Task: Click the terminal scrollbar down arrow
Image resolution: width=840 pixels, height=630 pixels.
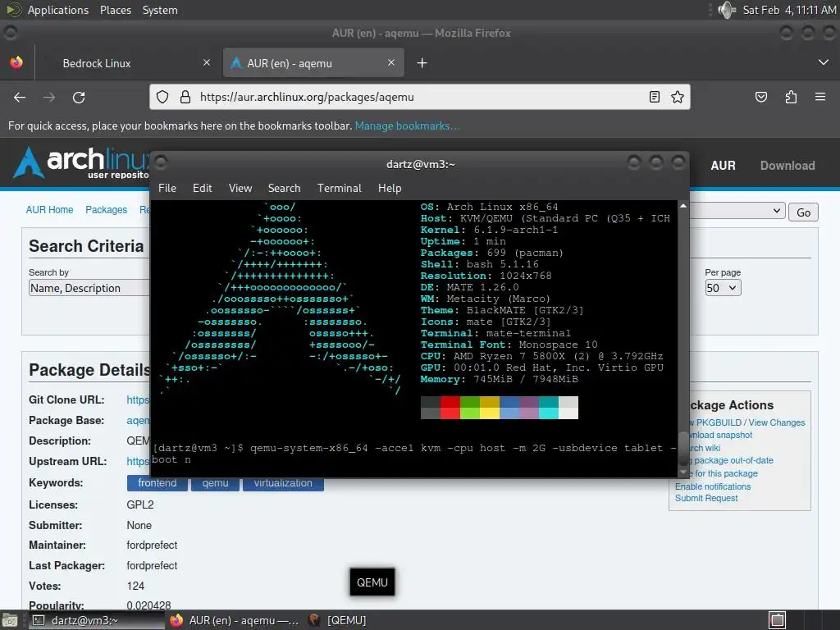Action: click(x=683, y=472)
